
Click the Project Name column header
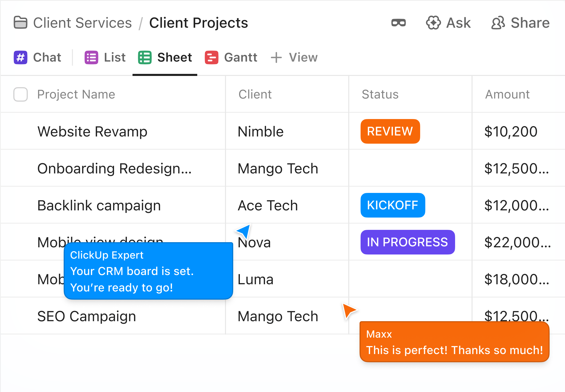76,94
